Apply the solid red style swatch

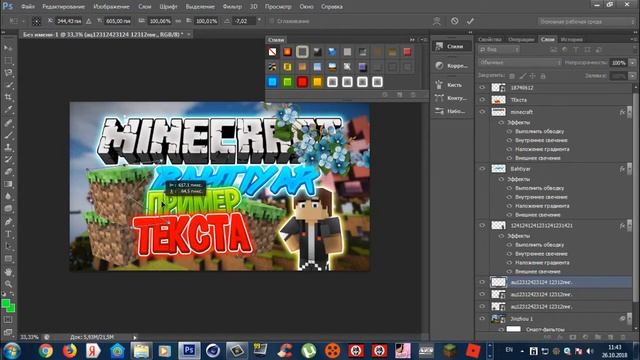302,82
